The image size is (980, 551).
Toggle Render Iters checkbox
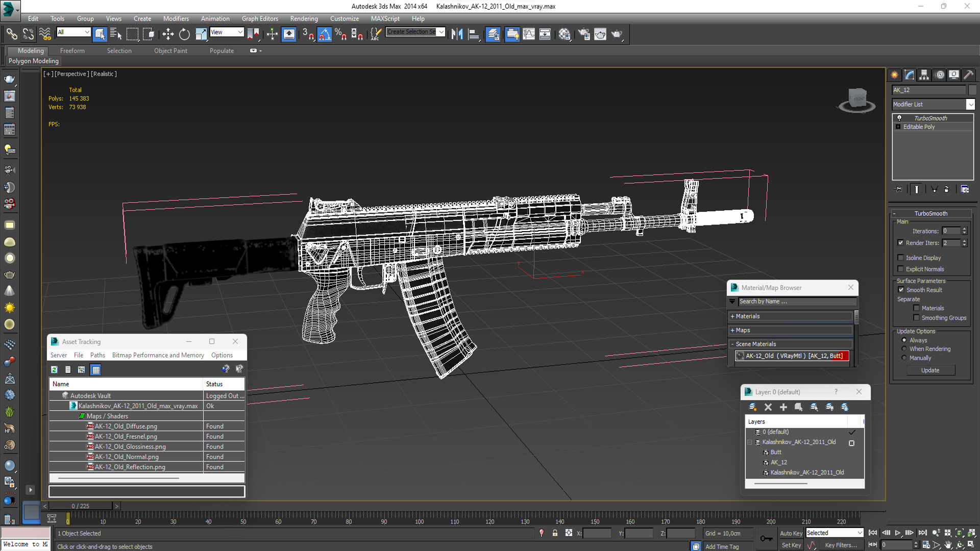(900, 243)
